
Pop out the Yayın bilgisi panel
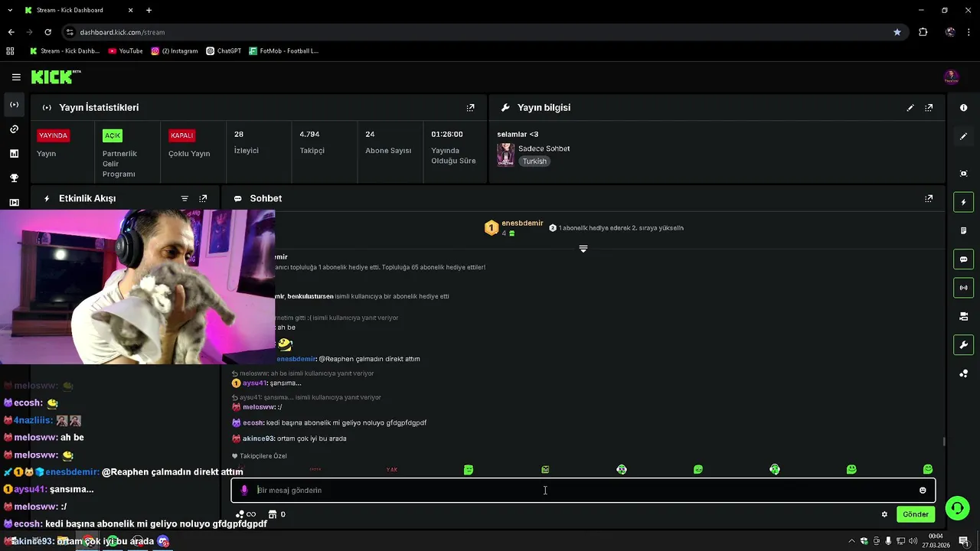point(929,108)
